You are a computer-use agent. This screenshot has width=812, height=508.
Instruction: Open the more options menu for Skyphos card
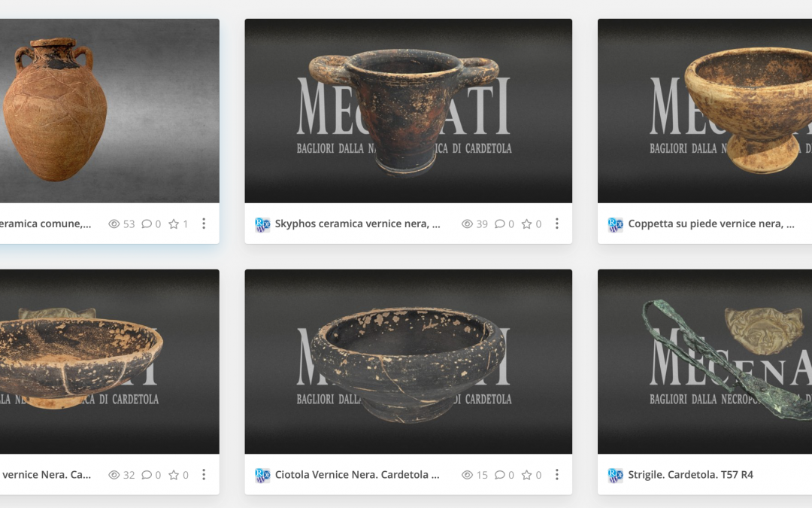click(556, 224)
